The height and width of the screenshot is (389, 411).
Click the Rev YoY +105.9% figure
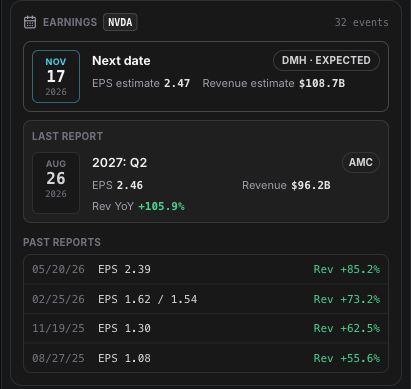coord(138,206)
